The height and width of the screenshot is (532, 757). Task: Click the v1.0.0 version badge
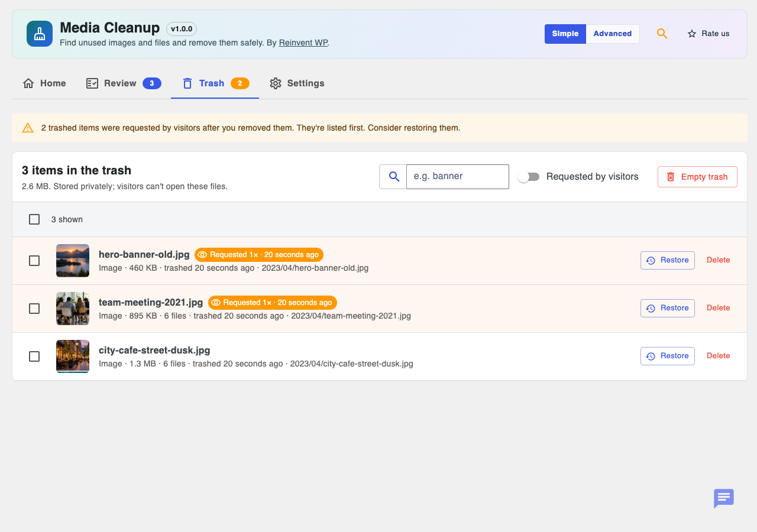(x=182, y=29)
